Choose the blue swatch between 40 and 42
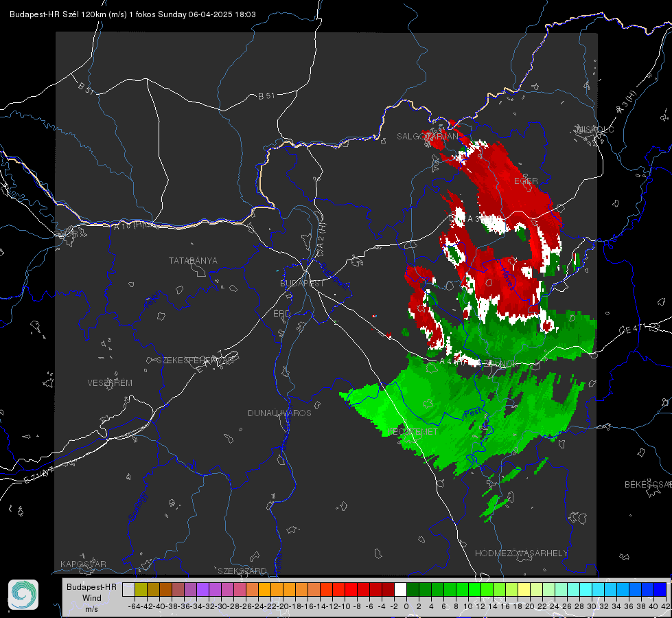 (660, 589)
